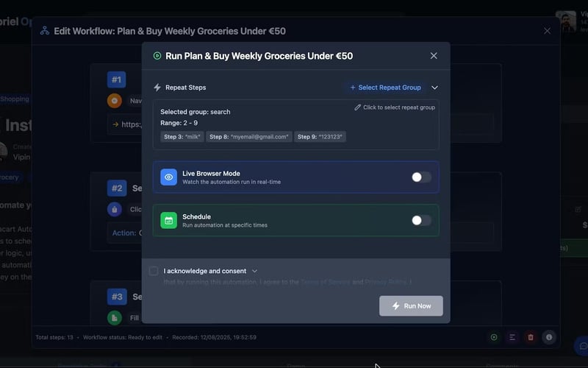Click 'Run automation at specific times' text
588x368 pixels.
point(225,225)
